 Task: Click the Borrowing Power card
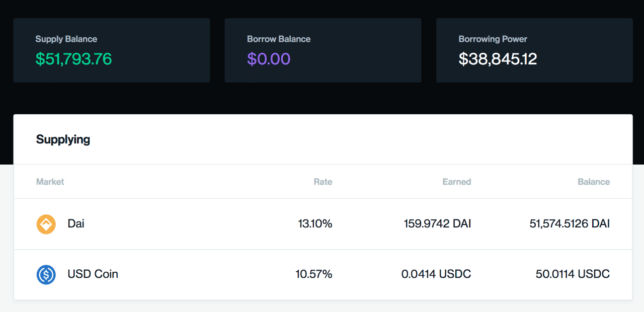point(534,50)
